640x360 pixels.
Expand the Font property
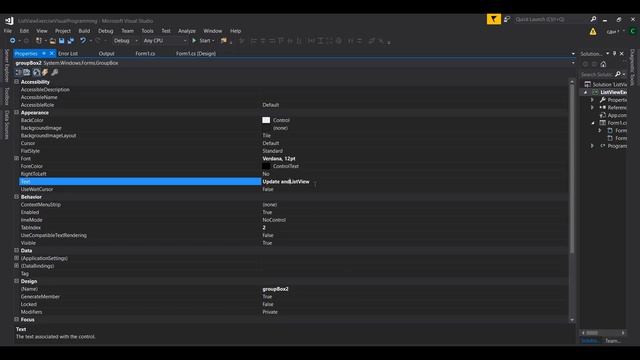point(17,158)
